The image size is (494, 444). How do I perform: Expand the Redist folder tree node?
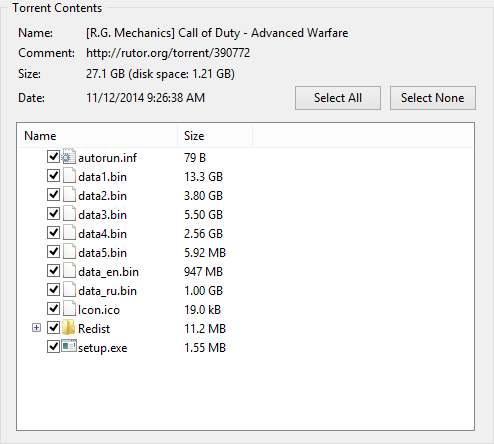point(36,328)
